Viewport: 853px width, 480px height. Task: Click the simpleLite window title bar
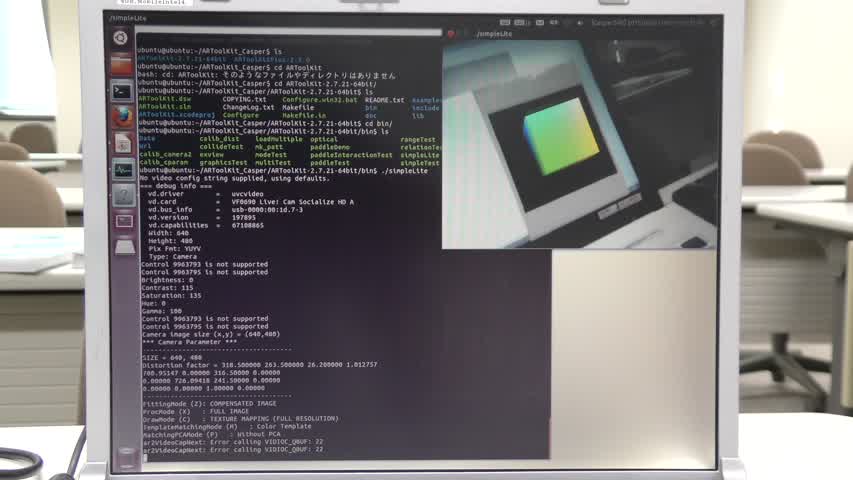[x=581, y=34]
